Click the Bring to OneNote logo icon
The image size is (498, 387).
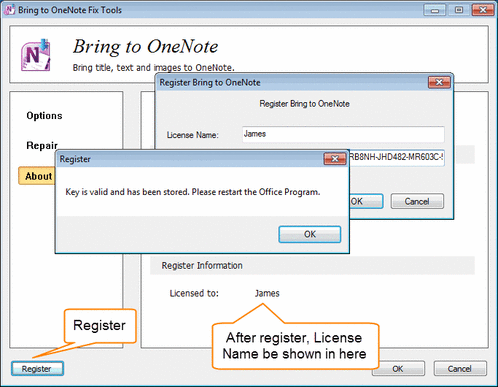[x=36, y=55]
